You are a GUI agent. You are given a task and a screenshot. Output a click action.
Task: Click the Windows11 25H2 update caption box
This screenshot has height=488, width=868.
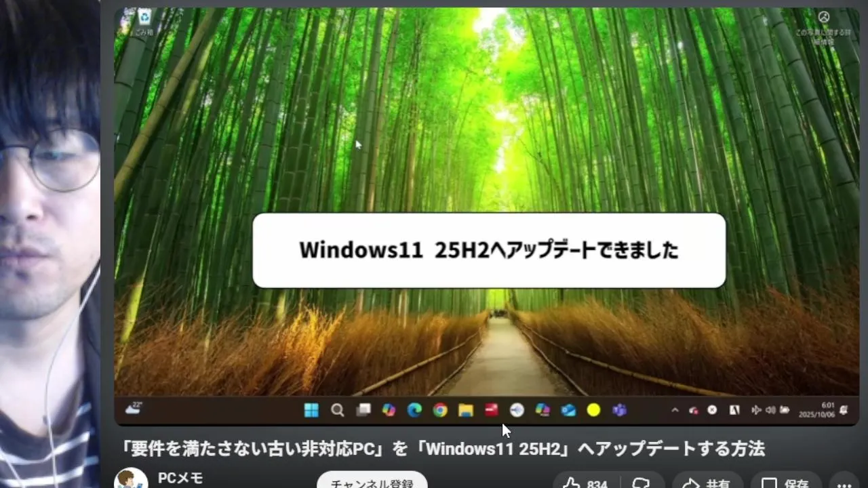coord(489,251)
